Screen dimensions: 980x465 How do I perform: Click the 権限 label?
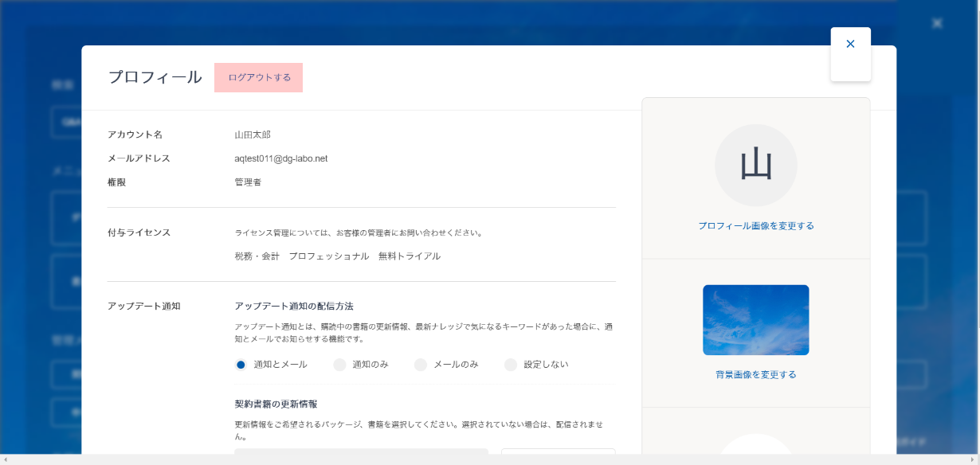coord(116,182)
